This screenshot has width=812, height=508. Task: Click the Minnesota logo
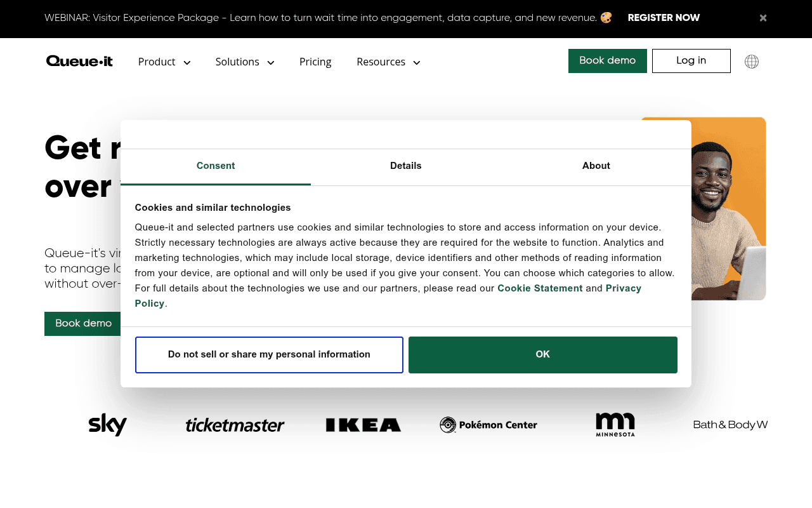pos(615,424)
